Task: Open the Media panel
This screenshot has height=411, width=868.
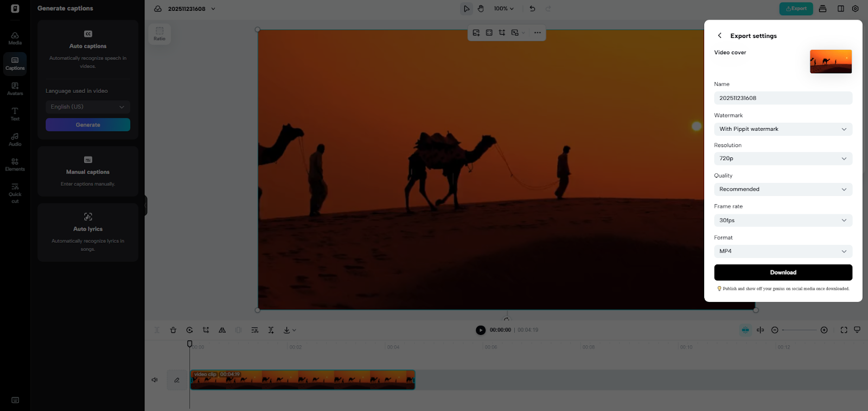Action: pos(15,38)
